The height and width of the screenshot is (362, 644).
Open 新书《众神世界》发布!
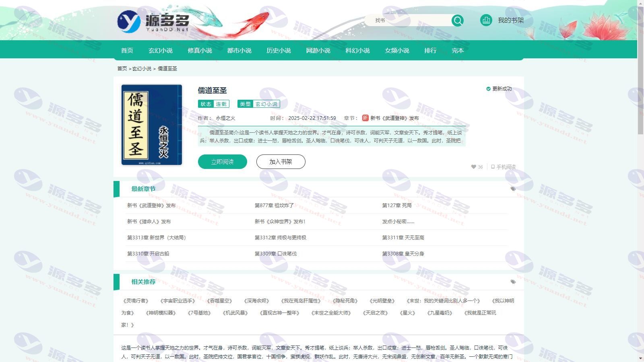(x=280, y=222)
